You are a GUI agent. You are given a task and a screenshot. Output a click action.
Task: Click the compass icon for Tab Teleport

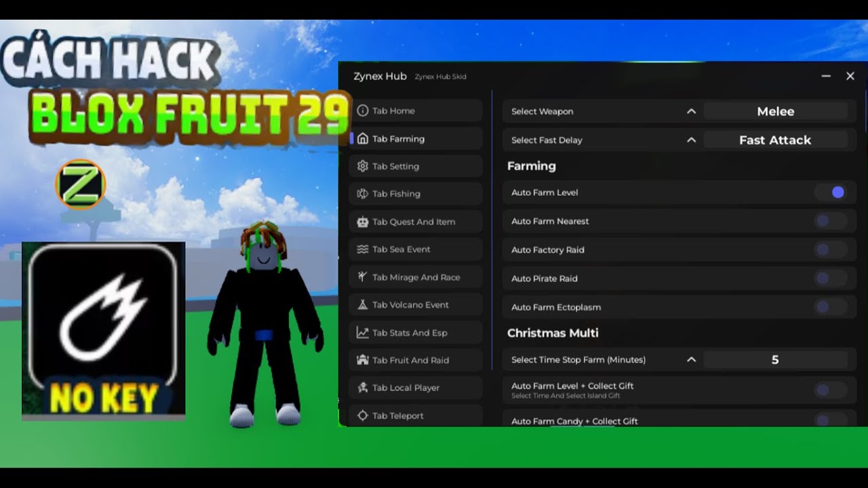pos(363,415)
